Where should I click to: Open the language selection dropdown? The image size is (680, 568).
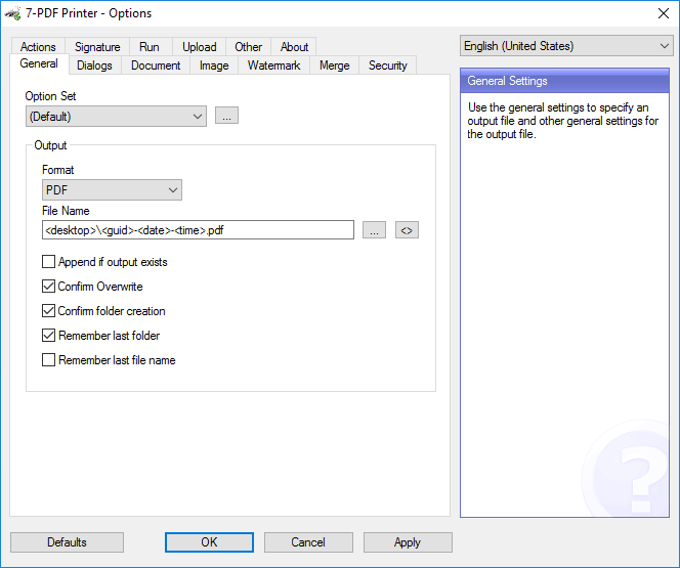pos(566,46)
